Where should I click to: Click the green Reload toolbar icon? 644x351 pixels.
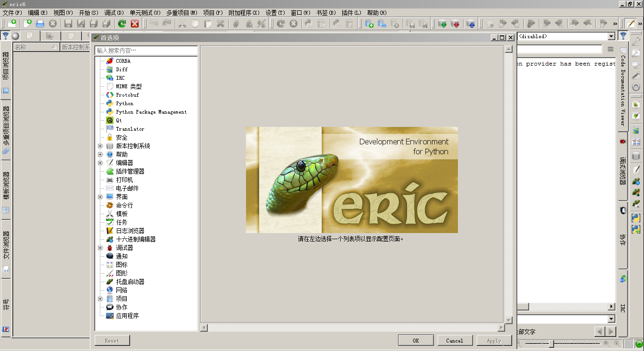[122, 23]
